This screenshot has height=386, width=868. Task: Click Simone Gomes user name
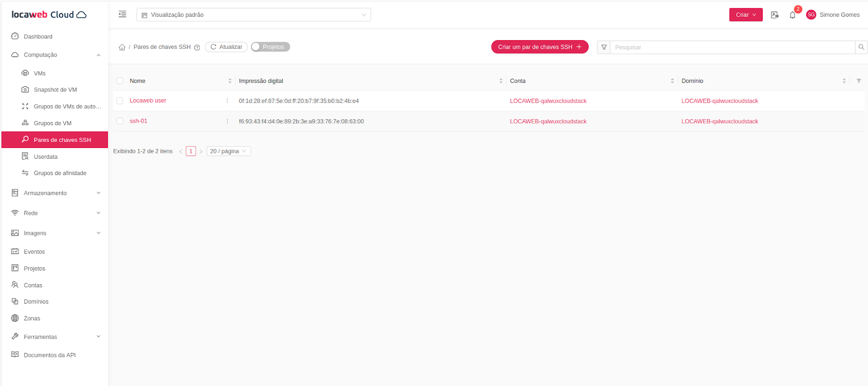(839, 15)
